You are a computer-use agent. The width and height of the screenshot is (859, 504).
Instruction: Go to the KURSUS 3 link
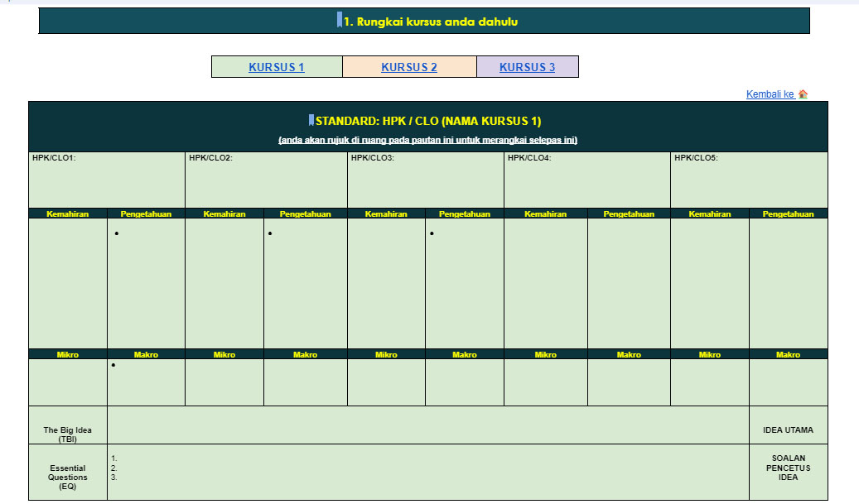point(527,67)
